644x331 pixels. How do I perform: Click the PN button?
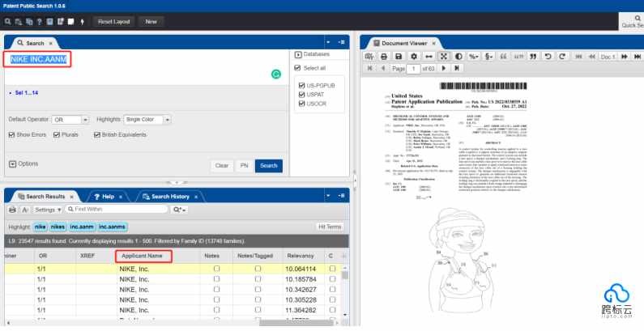pyautogui.click(x=244, y=166)
